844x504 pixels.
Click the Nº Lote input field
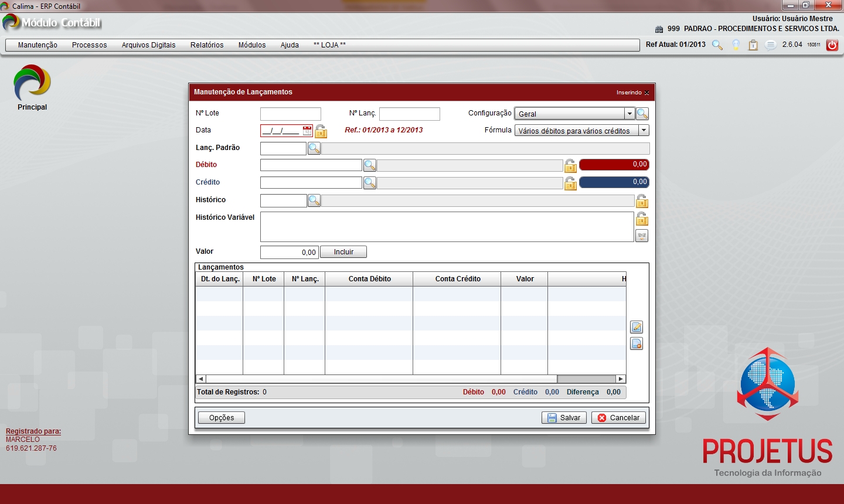pyautogui.click(x=291, y=114)
